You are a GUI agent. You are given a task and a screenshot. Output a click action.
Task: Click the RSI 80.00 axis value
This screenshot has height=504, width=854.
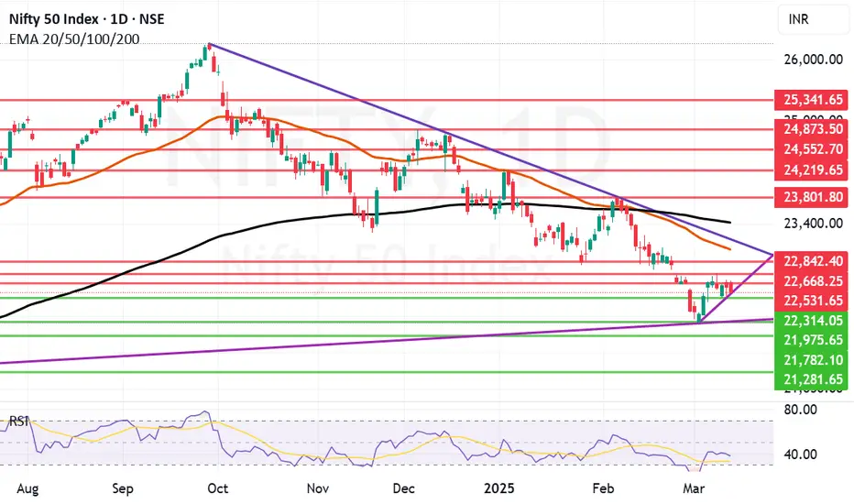(x=800, y=410)
